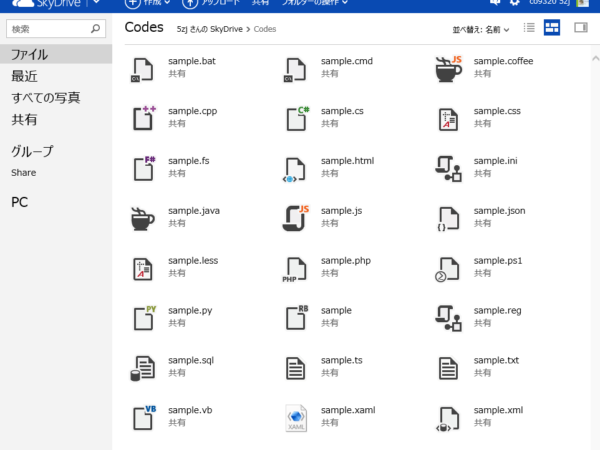Open the 共有 shared section in sidebar
This screenshot has height=450, width=600.
[24, 119]
